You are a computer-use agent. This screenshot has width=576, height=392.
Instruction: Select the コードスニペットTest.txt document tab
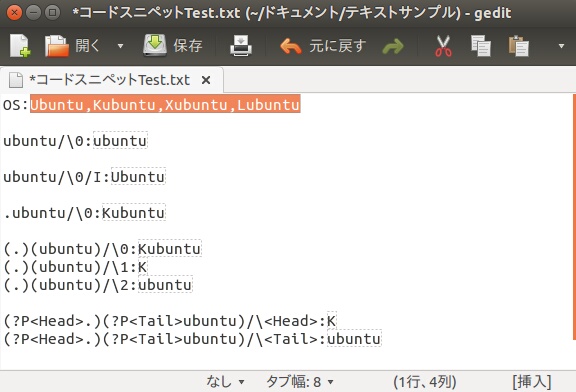pos(112,80)
